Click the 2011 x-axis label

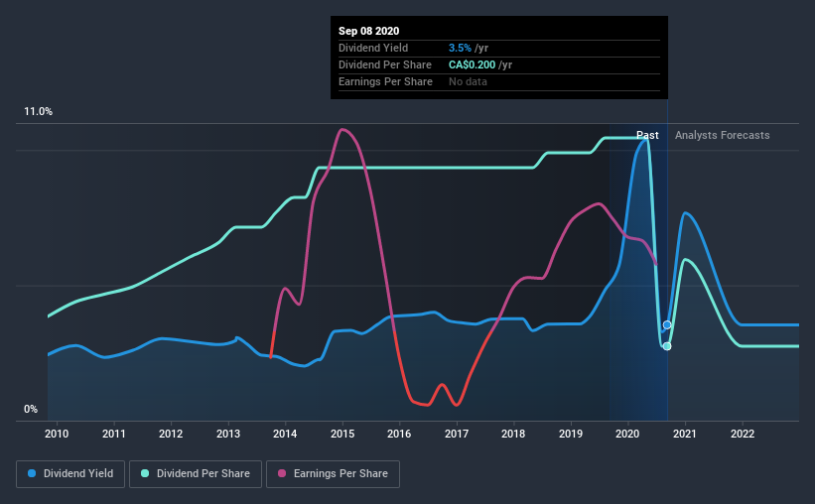click(x=114, y=434)
